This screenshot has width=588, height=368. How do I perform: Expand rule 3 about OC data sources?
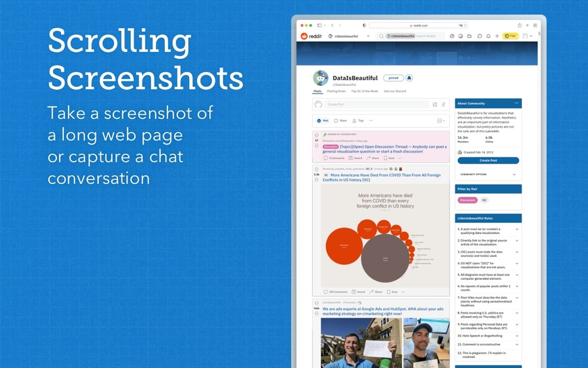[x=517, y=252]
